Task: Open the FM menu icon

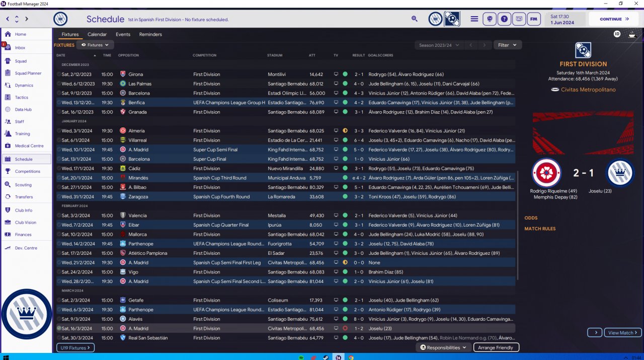Action: click(x=534, y=19)
